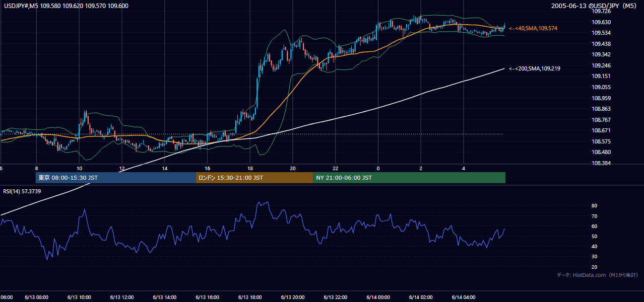644x302 pixels.
Task: Click RSI scale value 80
Action: (x=595, y=206)
